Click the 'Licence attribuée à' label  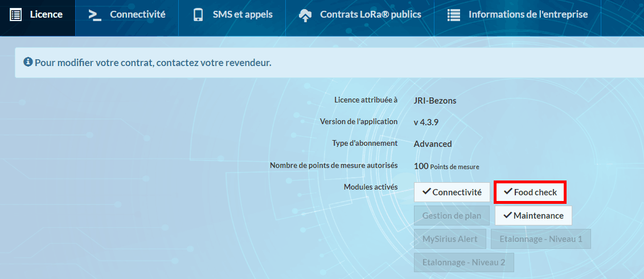(366, 100)
